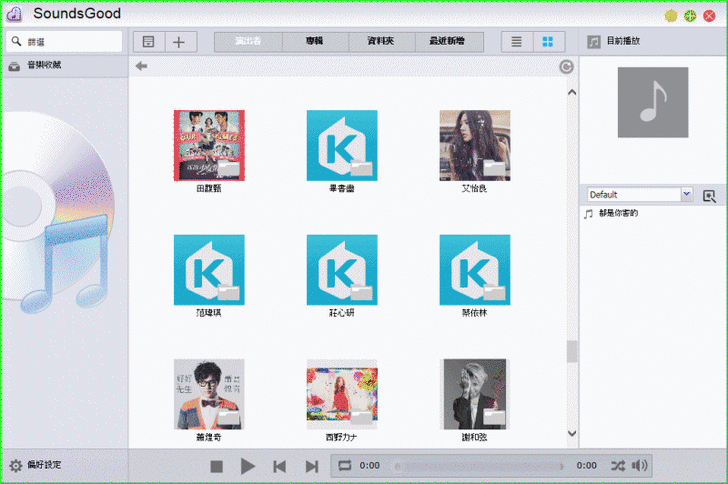Switch to grid thumbnail view
The height and width of the screenshot is (484, 728).
point(548,42)
